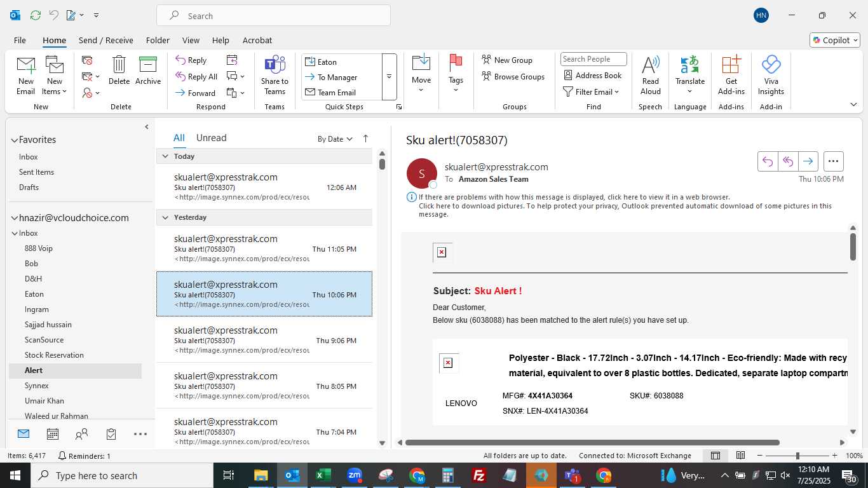This screenshot has width=868, height=488.
Task: Open the Help tab
Action: coord(220,40)
